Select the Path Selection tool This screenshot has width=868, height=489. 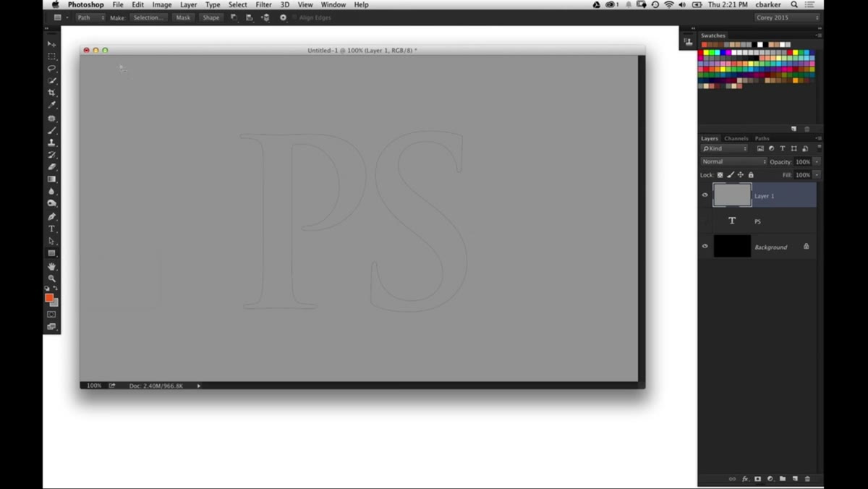(x=51, y=241)
